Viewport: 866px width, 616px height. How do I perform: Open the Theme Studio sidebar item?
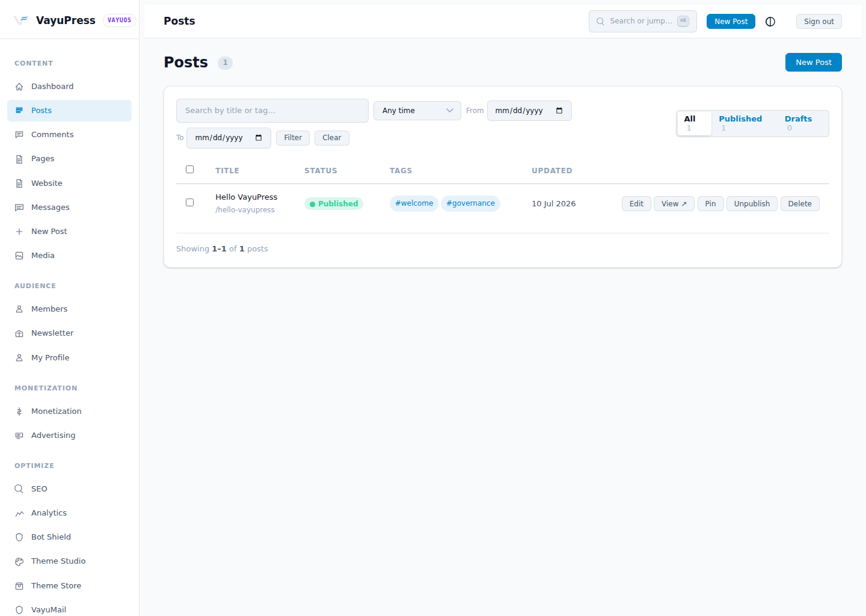69,561
